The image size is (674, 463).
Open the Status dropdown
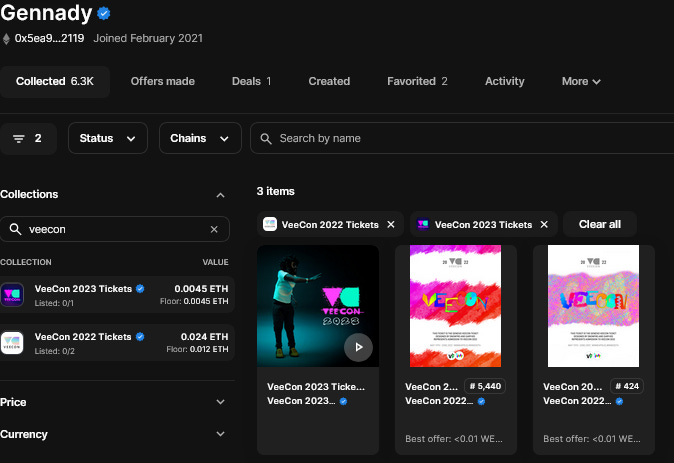pos(107,138)
